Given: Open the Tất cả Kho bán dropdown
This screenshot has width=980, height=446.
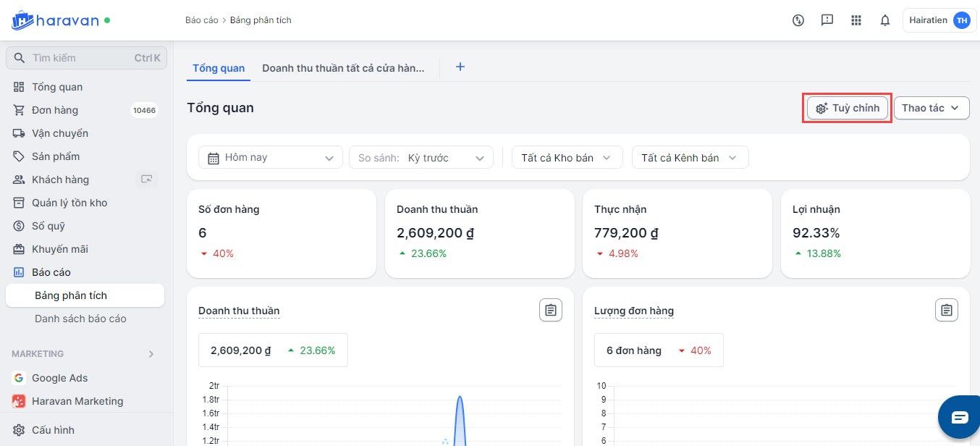Looking at the screenshot, I should [x=567, y=158].
